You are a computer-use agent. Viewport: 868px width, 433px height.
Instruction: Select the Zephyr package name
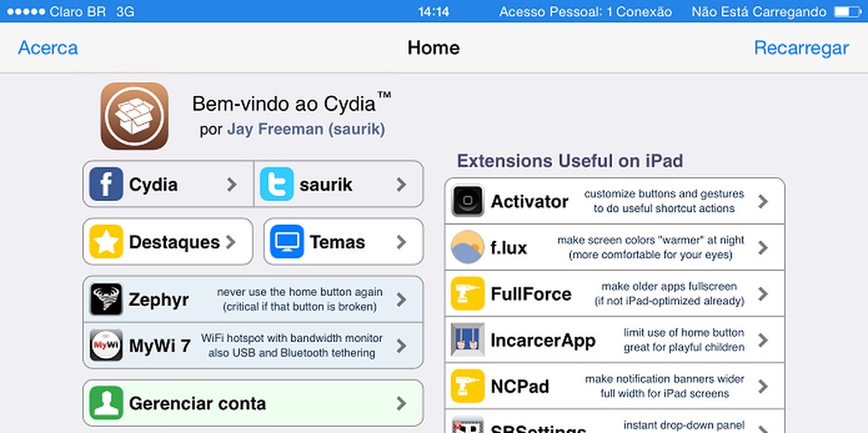coord(159,300)
